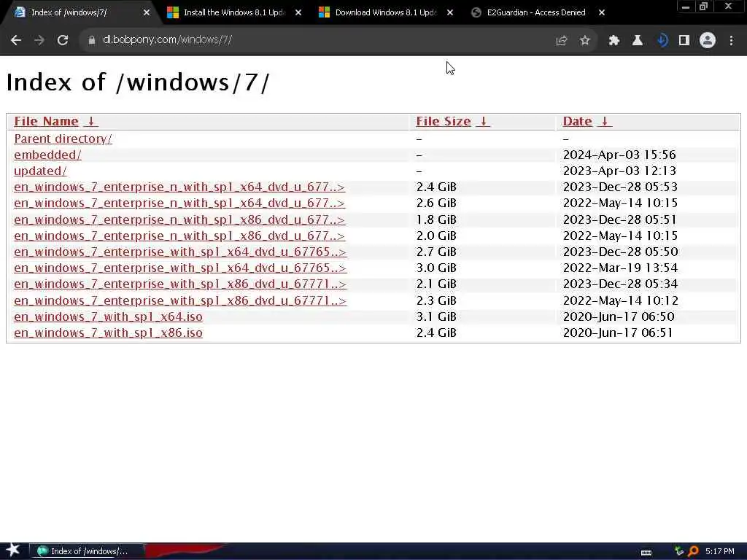The image size is (747, 560).
Task: Download enterprise_n x86 ISO sized 1.8 GiB
Action: [x=179, y=220]
